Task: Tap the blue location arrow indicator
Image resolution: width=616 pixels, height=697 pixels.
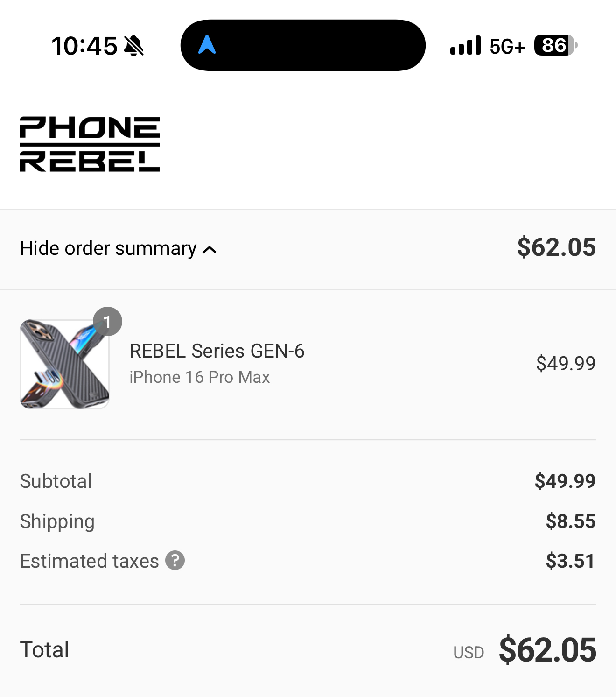Action: (207, 45)
